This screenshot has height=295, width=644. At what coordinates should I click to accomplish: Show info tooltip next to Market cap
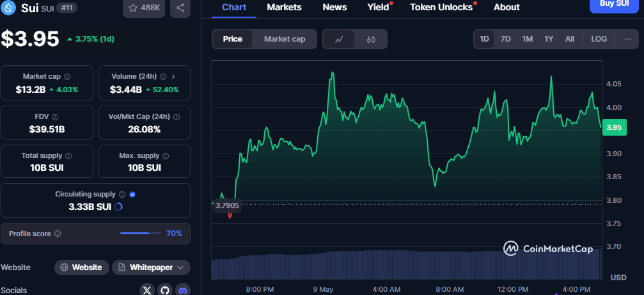pyautogui.click(x=67, y=77)
